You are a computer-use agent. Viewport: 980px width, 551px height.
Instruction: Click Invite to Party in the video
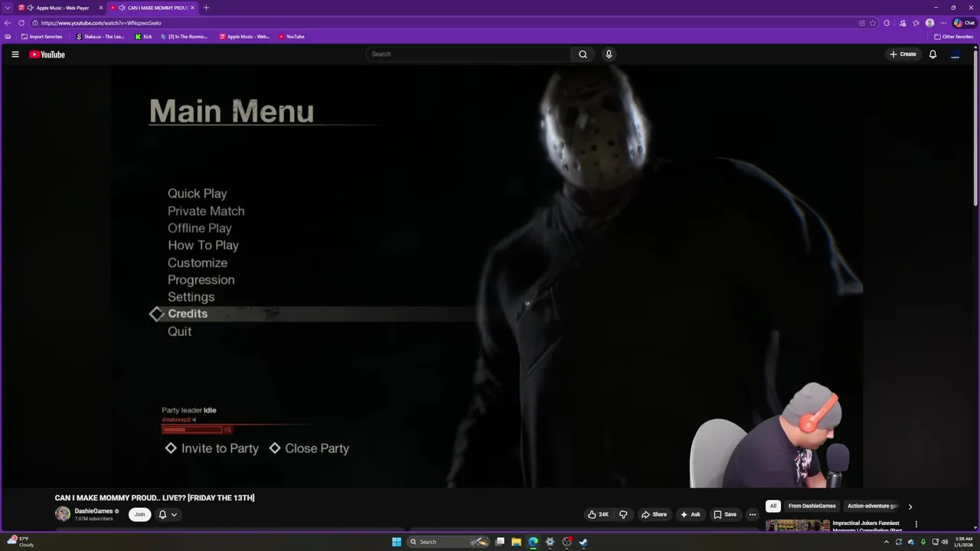click(x=212, y=448)
